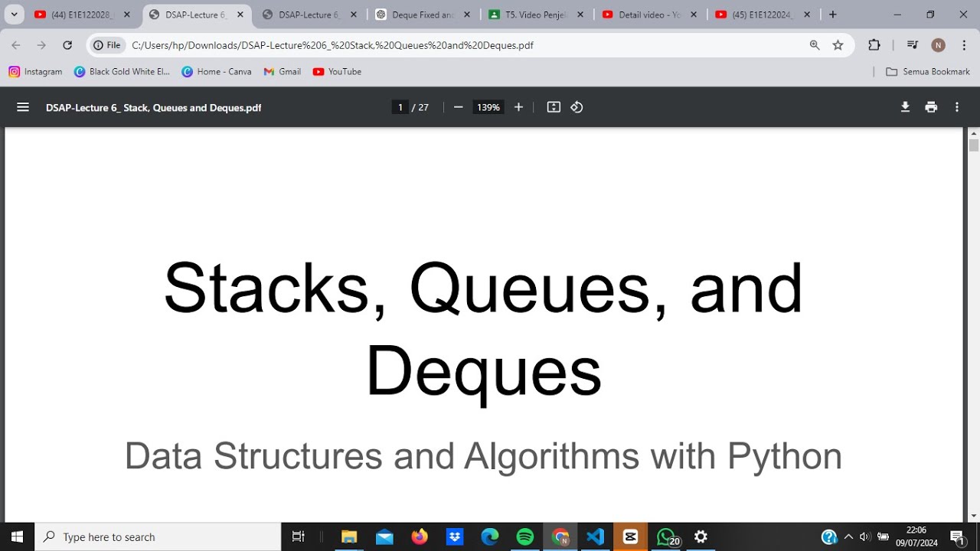980x551 pixels.
Task: Open Chrome profile N avatar
Action: tap(938, 45)
